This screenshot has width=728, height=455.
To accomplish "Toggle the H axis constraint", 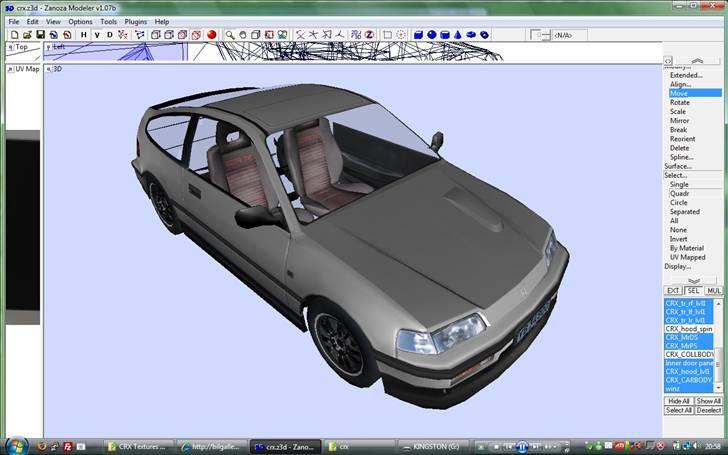I will coord(84,35).
